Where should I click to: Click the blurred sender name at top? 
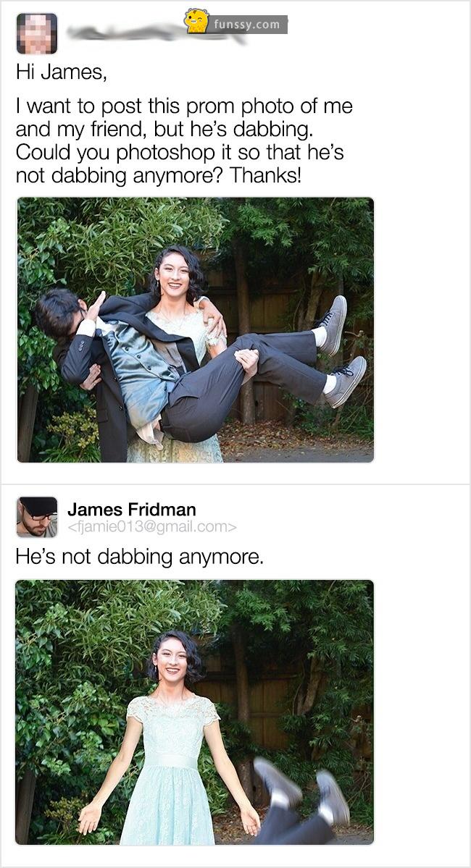pos(155,32)
